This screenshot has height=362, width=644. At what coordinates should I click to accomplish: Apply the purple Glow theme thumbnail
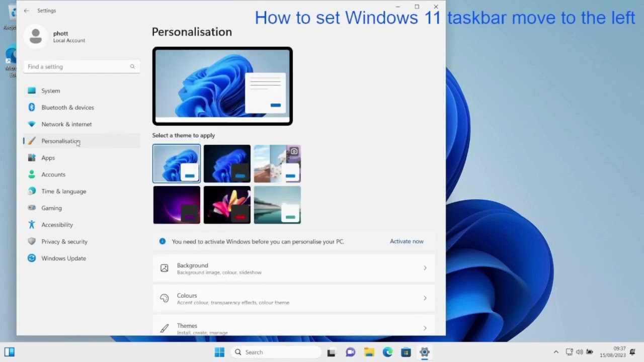(177, 205)
